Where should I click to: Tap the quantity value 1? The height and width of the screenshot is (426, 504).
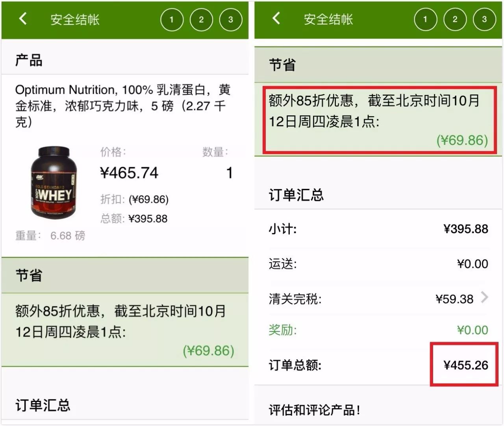point(229,173)
